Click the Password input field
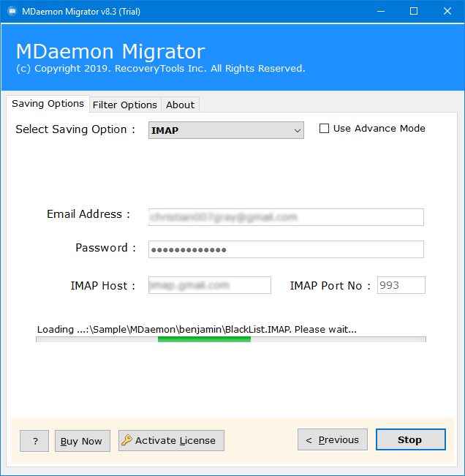The image size is (465, 476). (286, 249)
